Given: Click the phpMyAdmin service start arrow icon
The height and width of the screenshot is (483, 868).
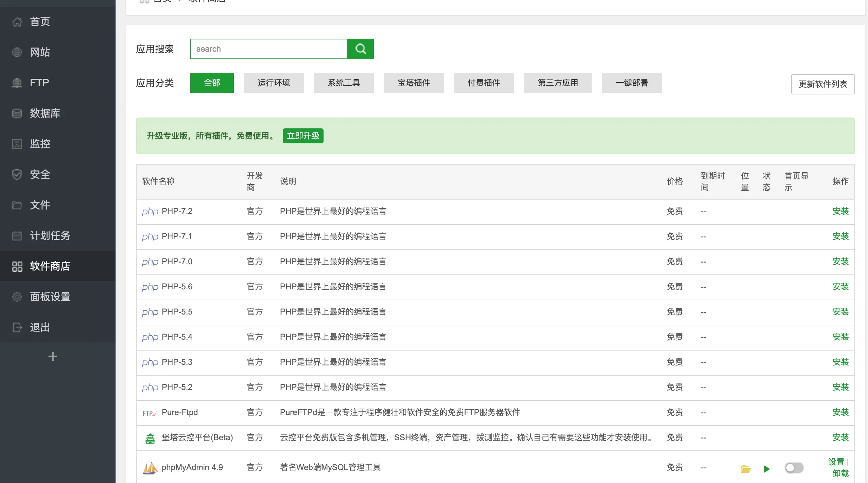Looking at the screenshot, I should (x=766, y=468).
